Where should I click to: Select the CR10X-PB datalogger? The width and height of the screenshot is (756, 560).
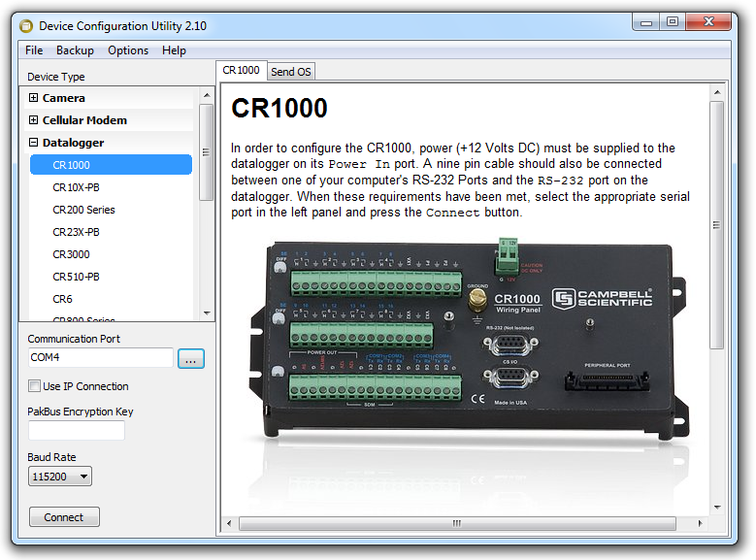pyautogui.click(x=76, y=187)
